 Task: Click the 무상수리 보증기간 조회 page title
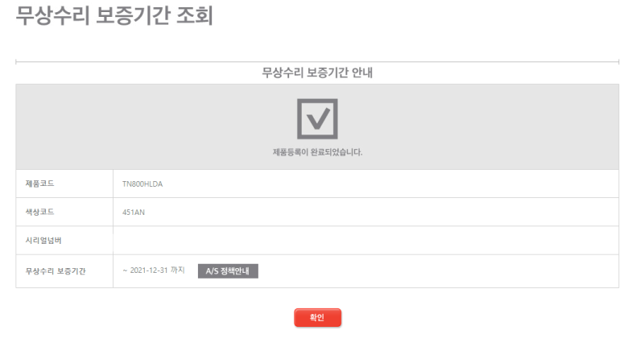click(x=114, y=15)
